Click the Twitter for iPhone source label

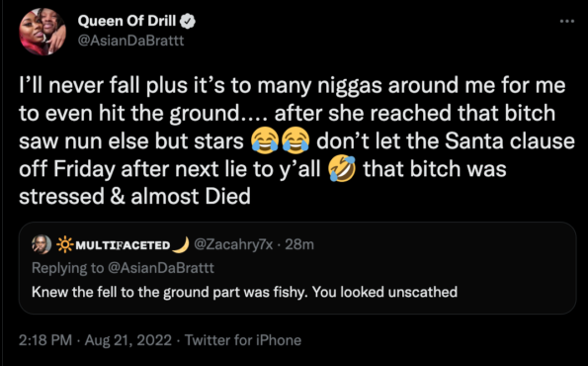pyautogui.click(x=243, y=340)
